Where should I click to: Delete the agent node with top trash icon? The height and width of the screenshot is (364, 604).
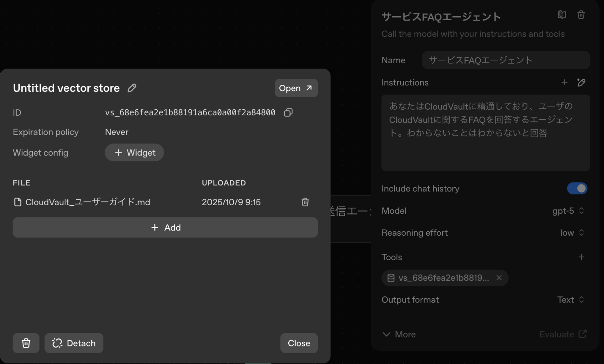581,15
